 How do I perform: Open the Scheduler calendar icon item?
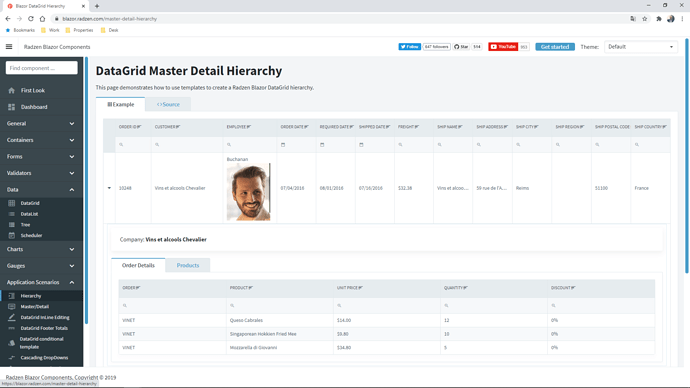point(12,235)
